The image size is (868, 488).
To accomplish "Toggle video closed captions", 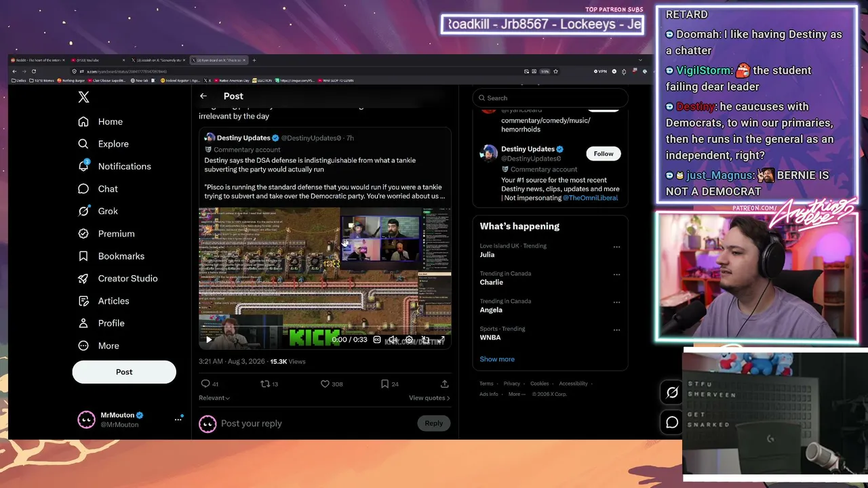I will 377,340.
